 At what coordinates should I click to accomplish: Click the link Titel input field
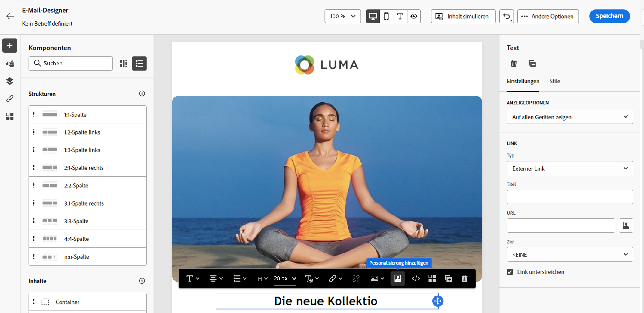click(570, 197)
